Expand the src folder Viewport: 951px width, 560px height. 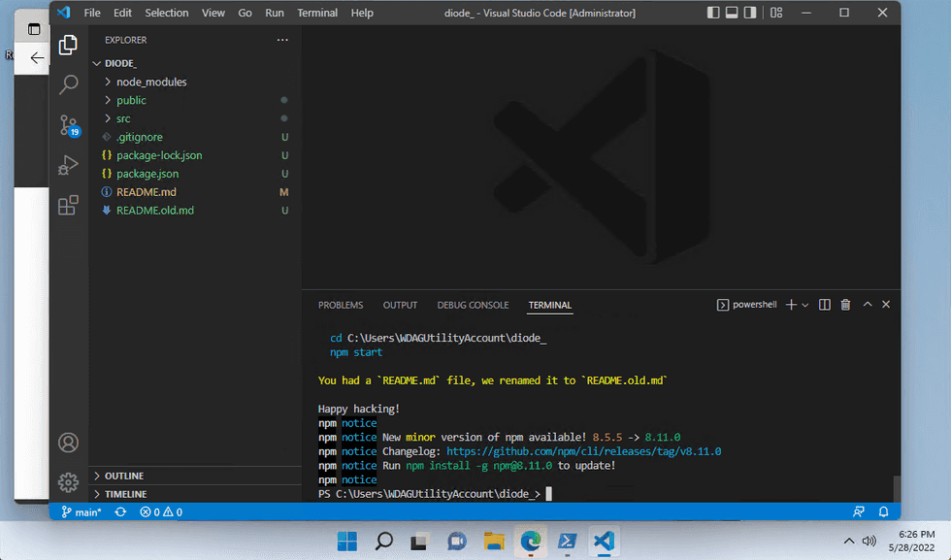pyautogui.click(x=195, y=118)
